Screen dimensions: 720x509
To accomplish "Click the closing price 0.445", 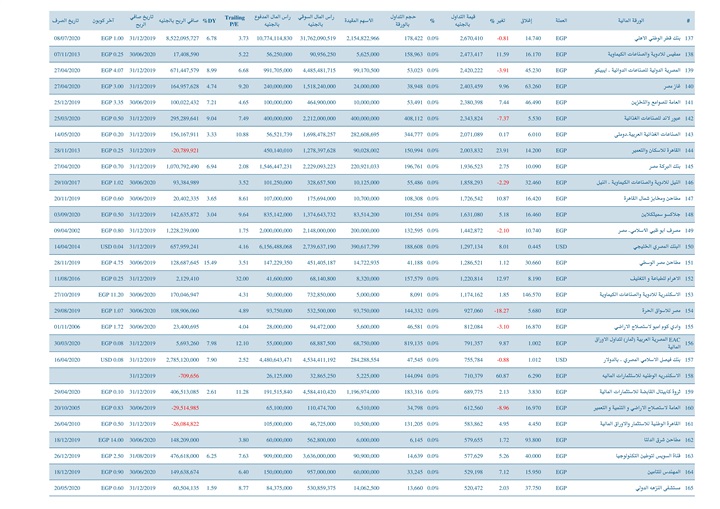I will [534, 248].
